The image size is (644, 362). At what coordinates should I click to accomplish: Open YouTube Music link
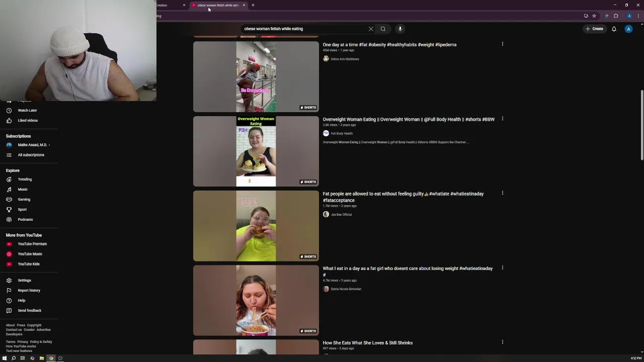[30, 254]
